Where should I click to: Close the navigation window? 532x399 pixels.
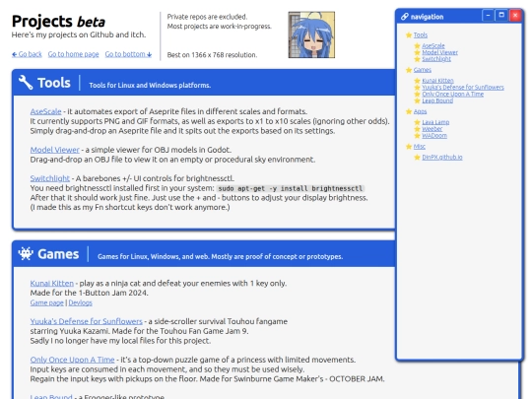tap(515, 16)
